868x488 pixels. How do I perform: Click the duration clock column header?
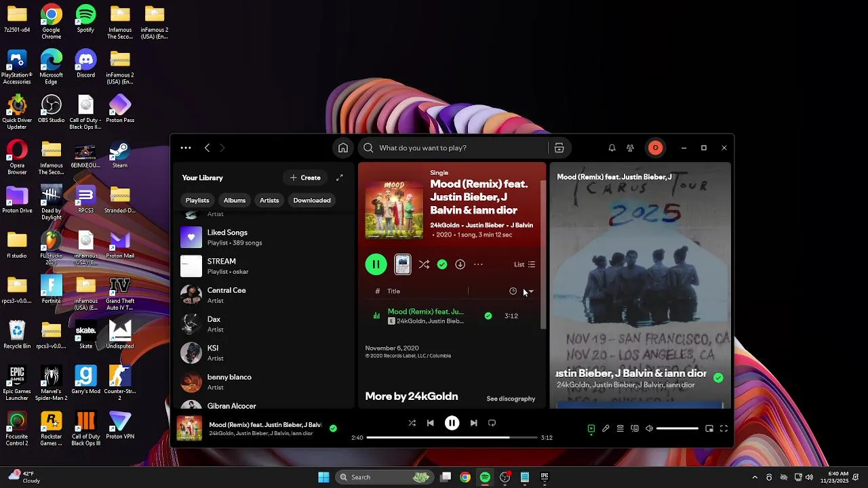pyautogui.click(x=513, y=291)
